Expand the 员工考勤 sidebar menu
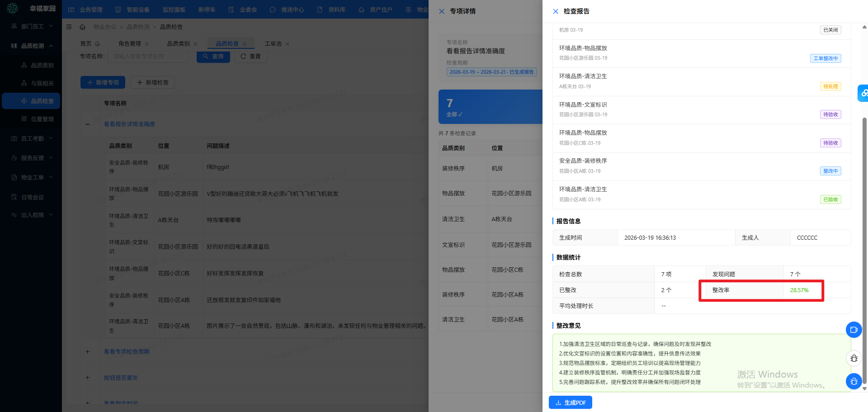The image size is (868, 412). tap(51, 138)
